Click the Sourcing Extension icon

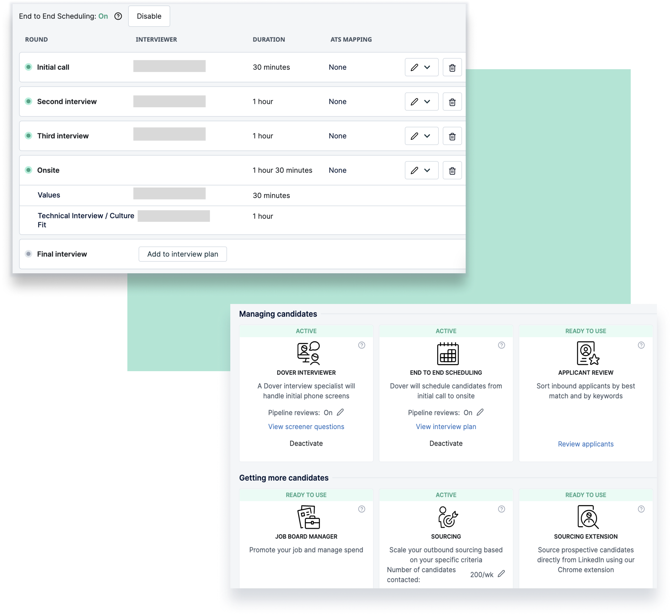(x=588, y=517)
